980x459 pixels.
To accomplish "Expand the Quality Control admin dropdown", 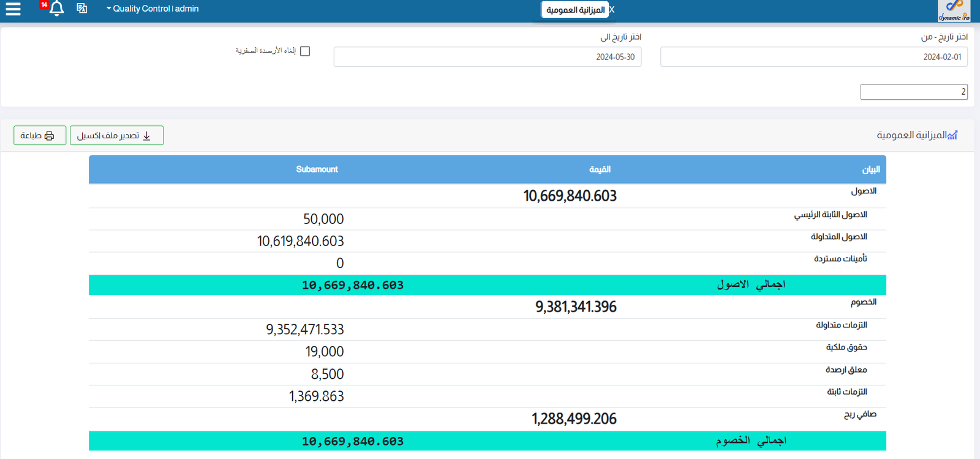I will click(153, 9).
